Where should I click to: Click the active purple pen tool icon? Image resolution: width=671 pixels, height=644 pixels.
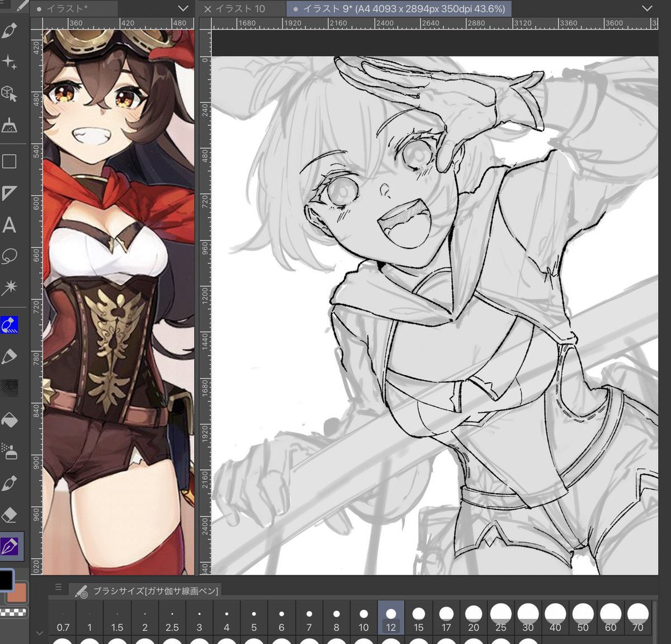coord(10,546)
